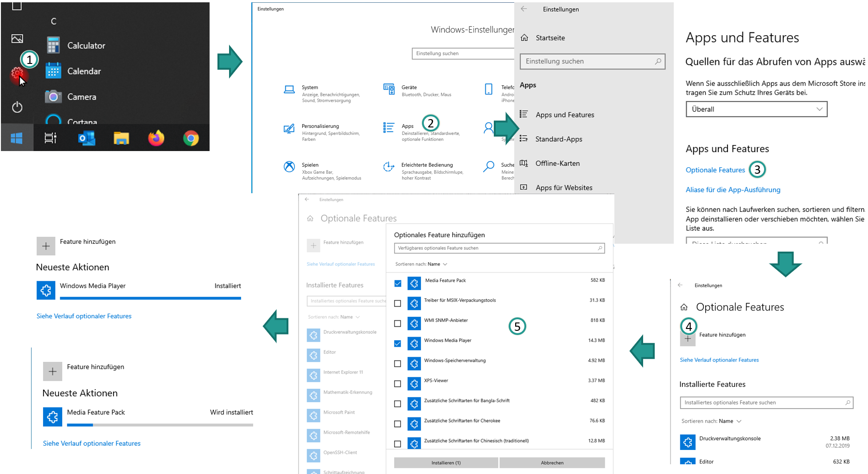This screenshot has width=868, height=474.
Task: Select Apps für Websites in the sidebar
Action: 556,188
